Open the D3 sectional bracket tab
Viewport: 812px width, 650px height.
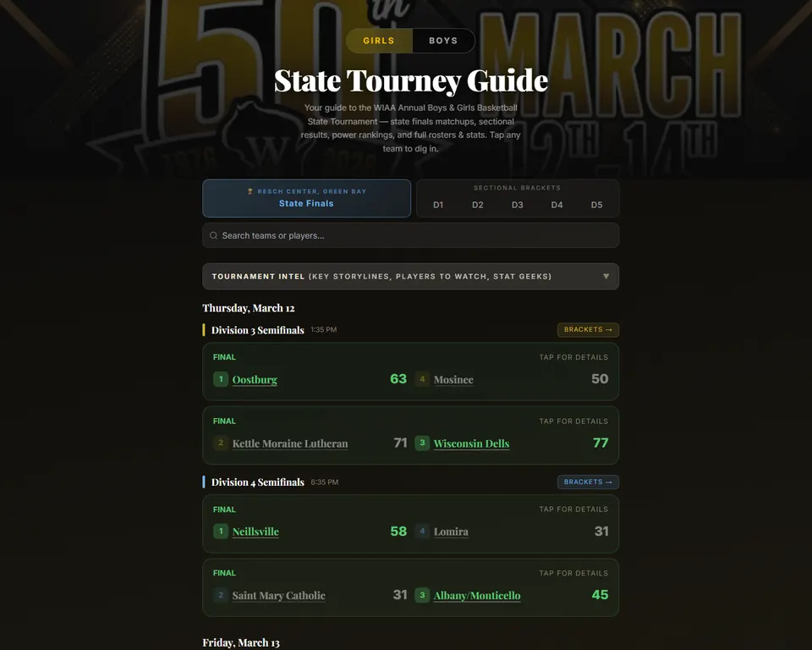518,205
